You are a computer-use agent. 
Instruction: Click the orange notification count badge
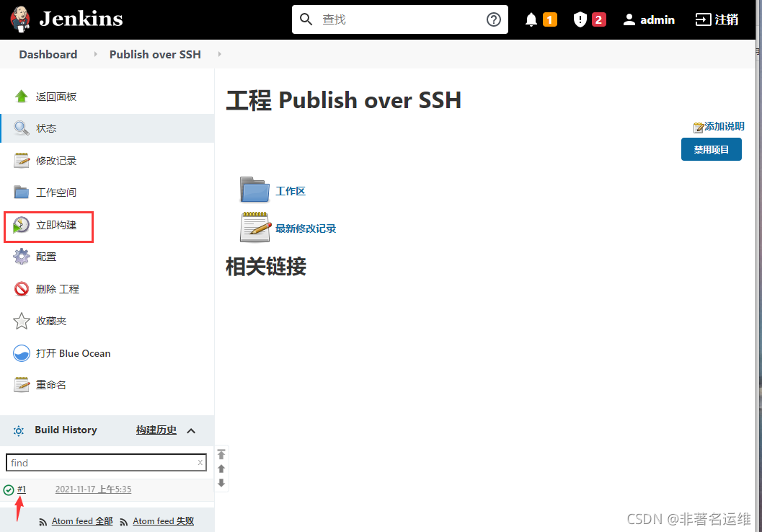point(549,19)
